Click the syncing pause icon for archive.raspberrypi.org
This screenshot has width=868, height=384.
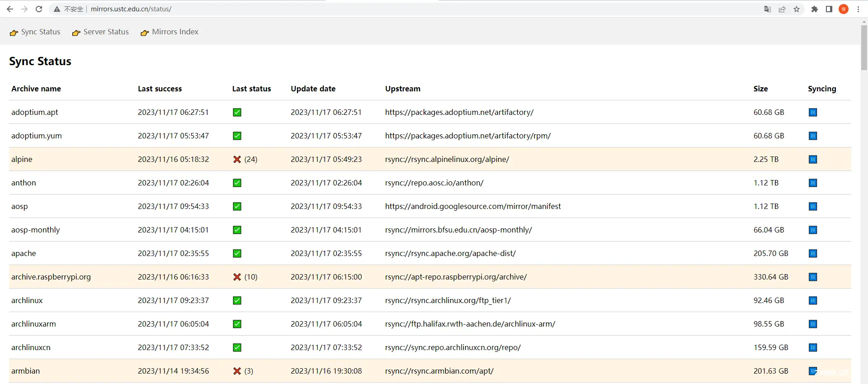coord(813,277)
